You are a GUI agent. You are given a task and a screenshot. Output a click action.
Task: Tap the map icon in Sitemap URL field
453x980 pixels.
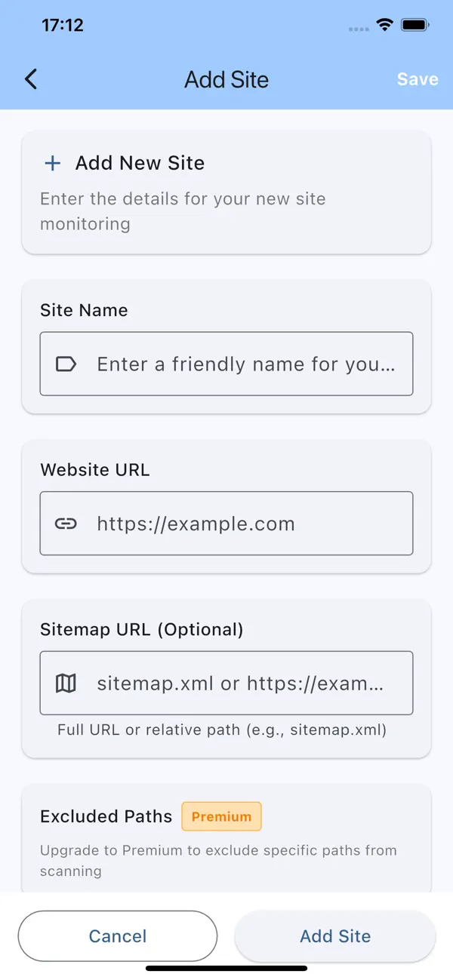66,683
